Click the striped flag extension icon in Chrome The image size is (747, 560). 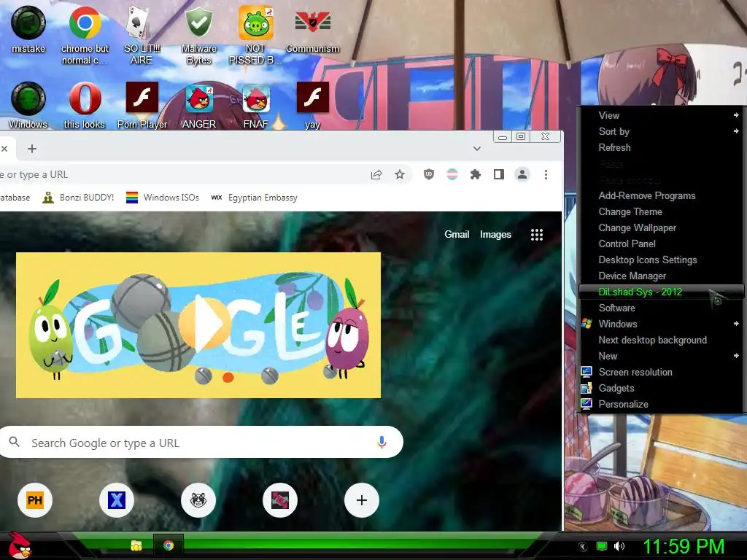click(x=452, y=175)
